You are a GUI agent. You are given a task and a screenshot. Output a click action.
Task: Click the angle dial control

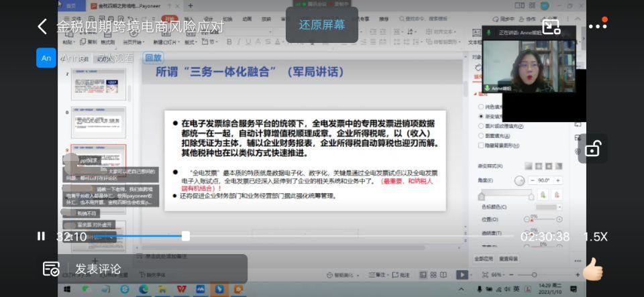(519, 180)
